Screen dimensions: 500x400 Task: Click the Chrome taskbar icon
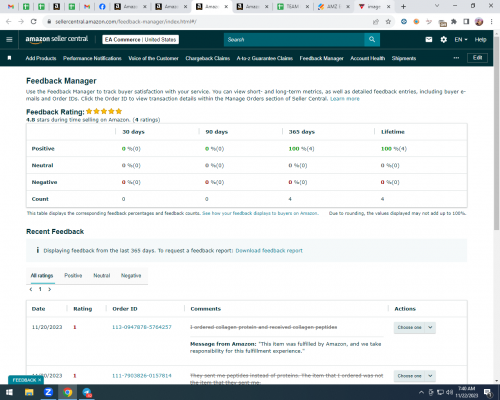click(x=68, y=392)
